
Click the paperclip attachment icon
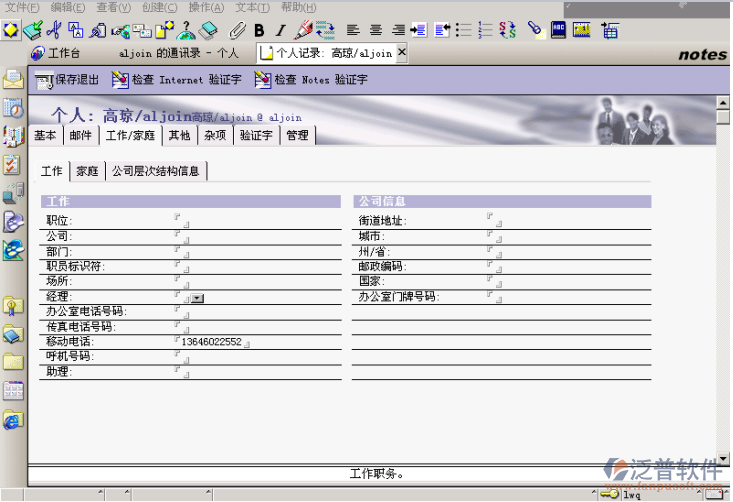click(238, 30)
